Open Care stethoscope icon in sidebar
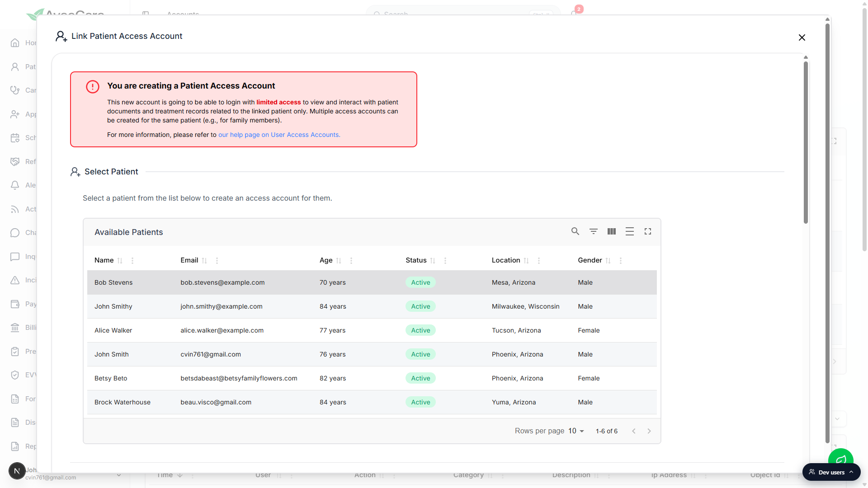This screenshot has width=868, height=488. coord(15,90)
